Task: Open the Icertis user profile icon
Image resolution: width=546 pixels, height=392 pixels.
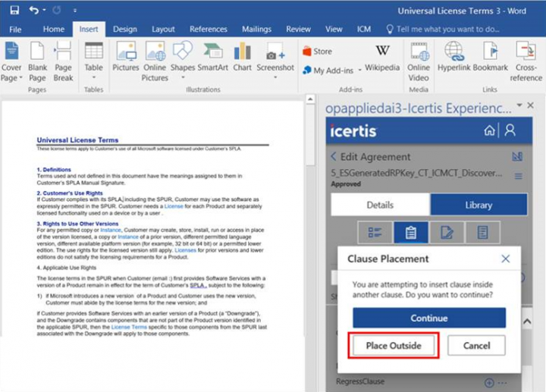Action: 510,130
